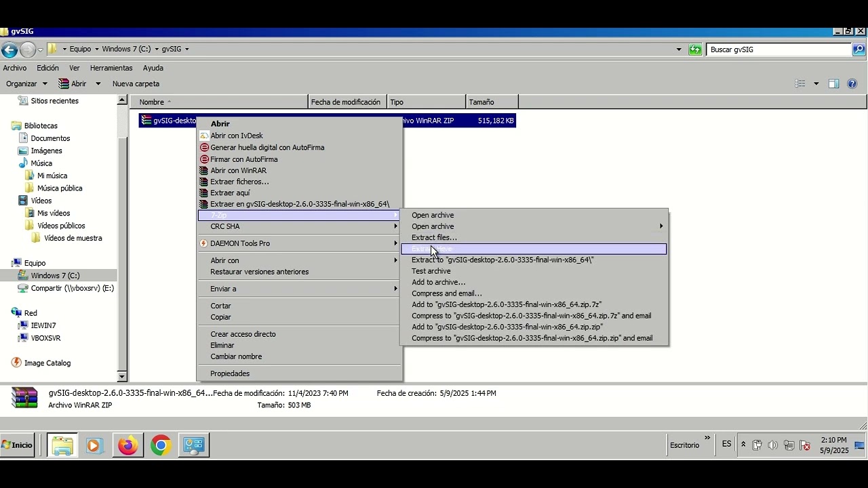Sort by Fecha de modificación column
This screenshot has width=868, height=488.
347,102
